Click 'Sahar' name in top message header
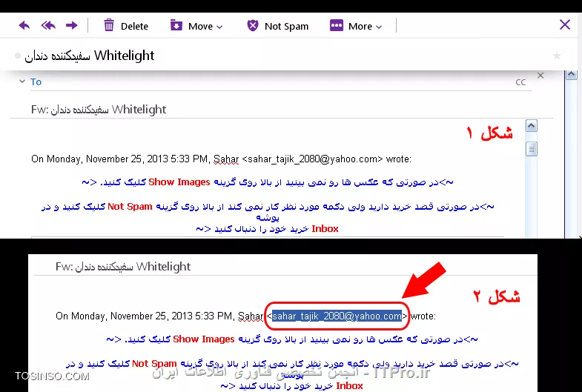Screen dimensions: 582x392 click(x=226, y=159)
